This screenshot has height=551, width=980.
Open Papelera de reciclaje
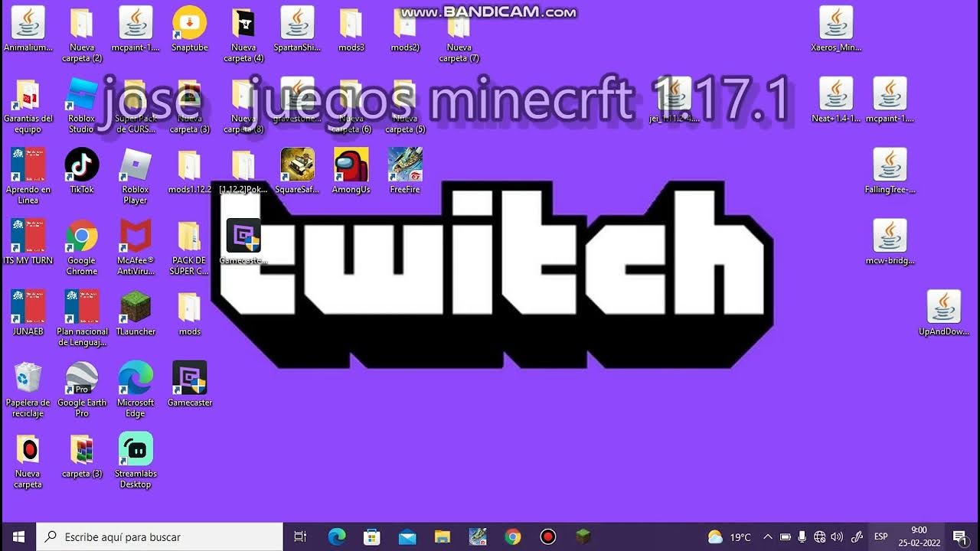point(28,379)
